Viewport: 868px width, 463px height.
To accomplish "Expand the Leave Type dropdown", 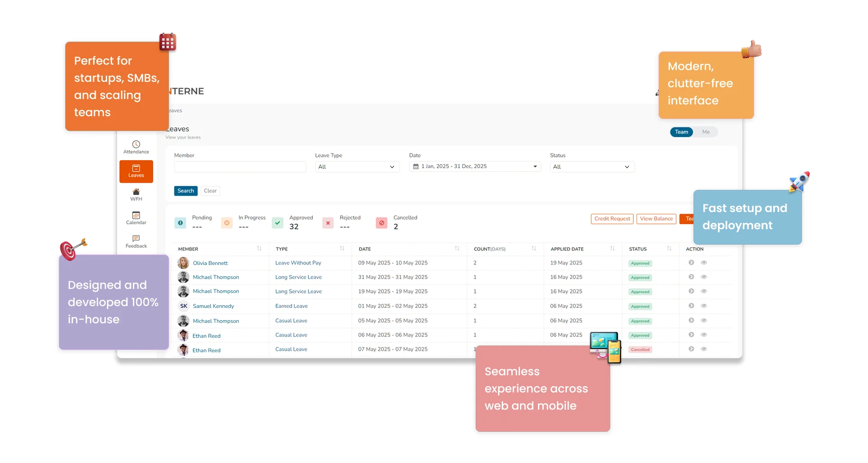I will [x=357, y=167].
